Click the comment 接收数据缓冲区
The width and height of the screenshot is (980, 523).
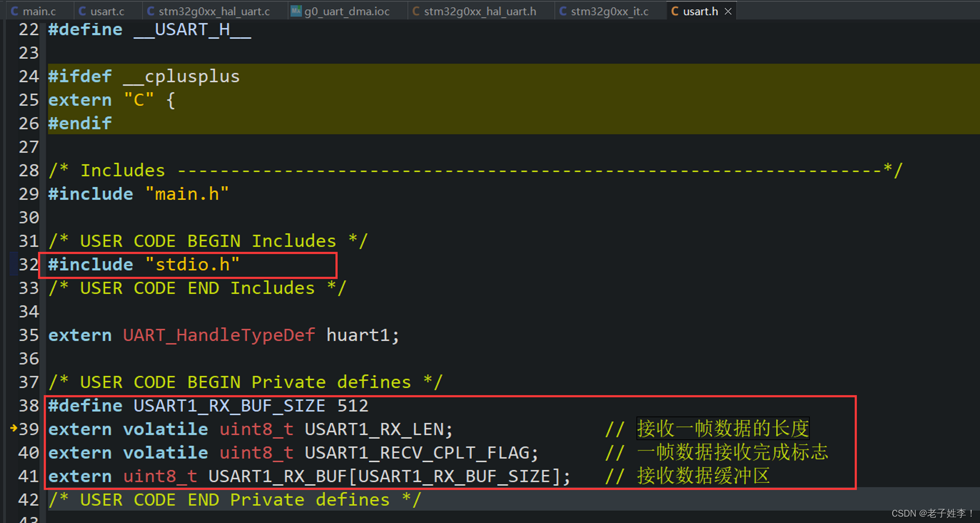coord(704,475)
